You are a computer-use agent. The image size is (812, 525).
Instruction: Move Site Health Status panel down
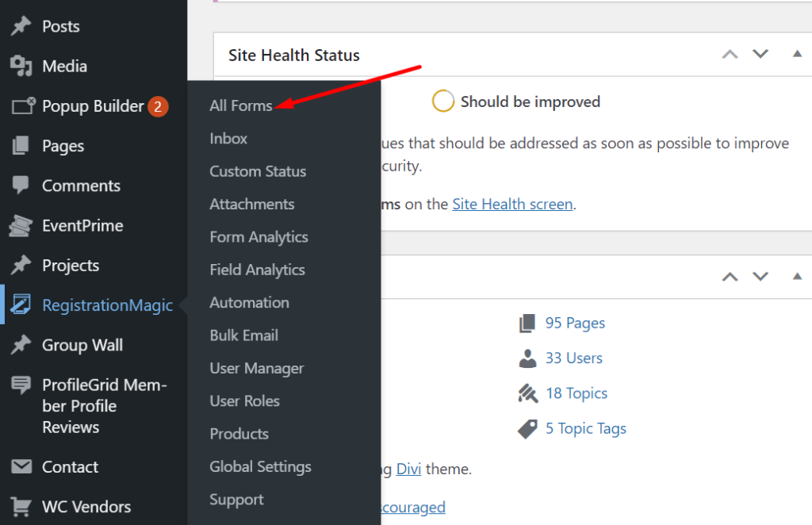pos(760,54)
